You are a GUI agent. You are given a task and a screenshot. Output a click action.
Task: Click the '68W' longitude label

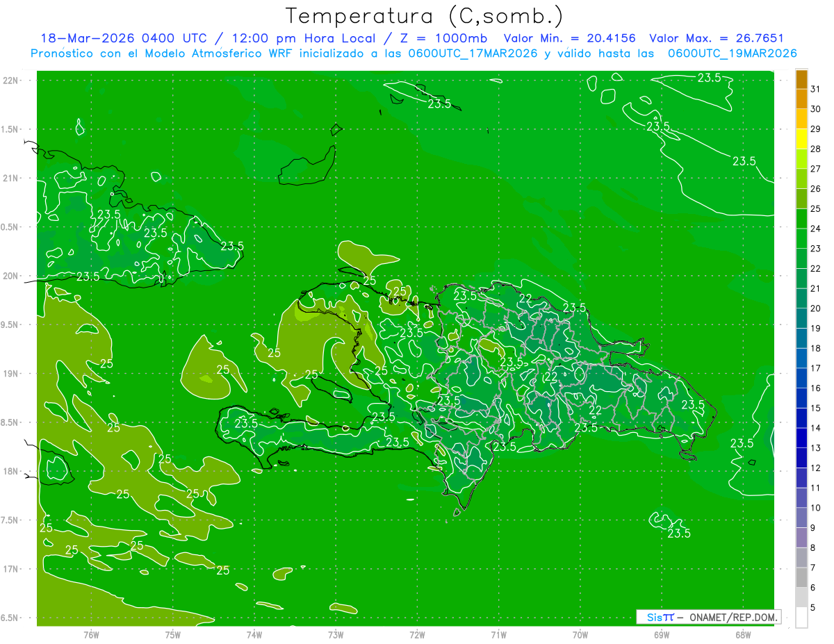[743, 635]
